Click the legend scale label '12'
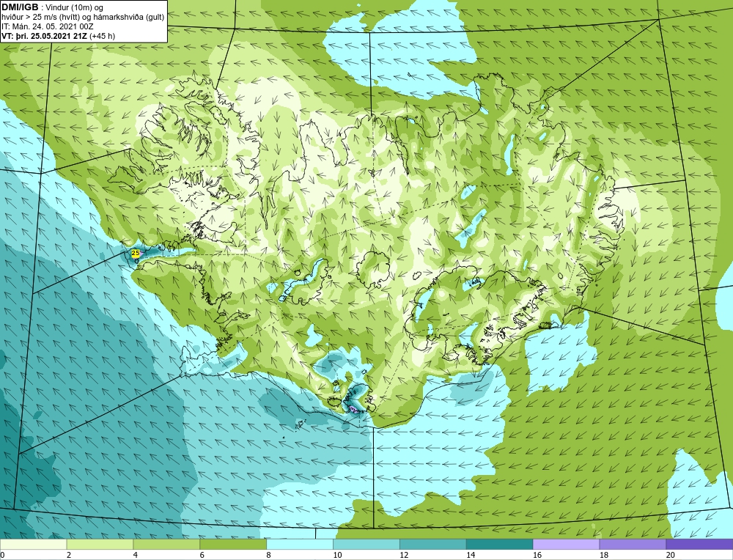The image size is (733, 560). coord(404,556)
